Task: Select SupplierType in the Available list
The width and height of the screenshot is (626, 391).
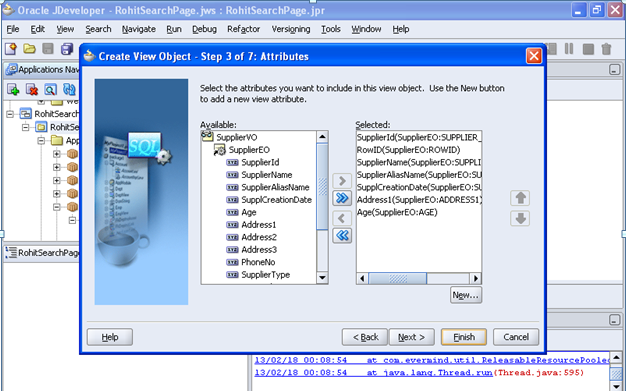Action: tap(265, 275)
